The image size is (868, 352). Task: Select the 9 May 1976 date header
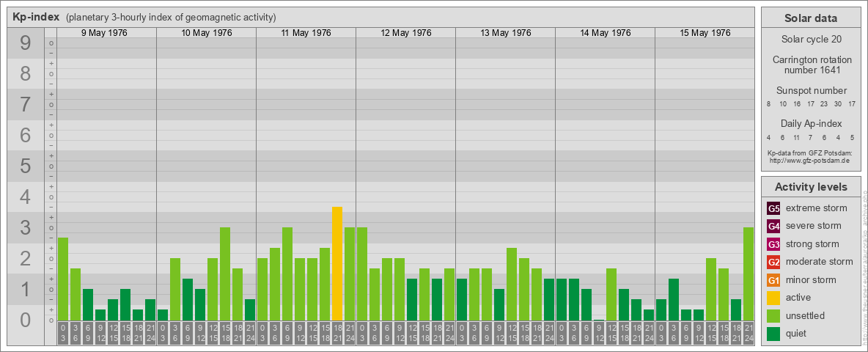click(104, 33)
